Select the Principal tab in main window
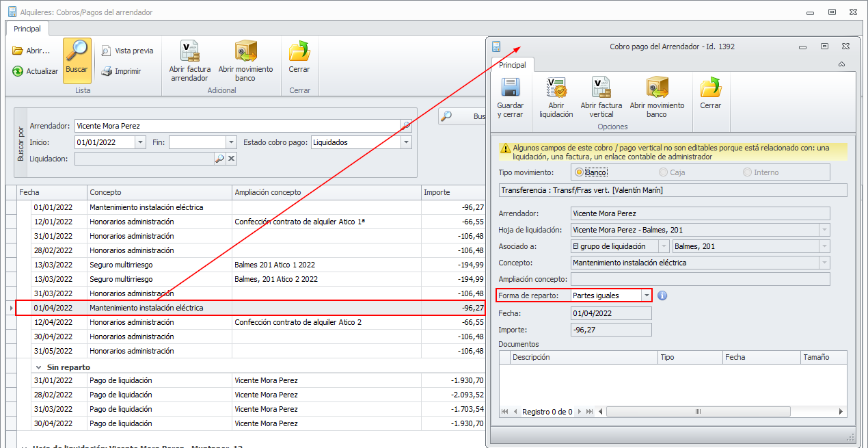This screenshot has width=868, height=448. (x=27, y=29)
